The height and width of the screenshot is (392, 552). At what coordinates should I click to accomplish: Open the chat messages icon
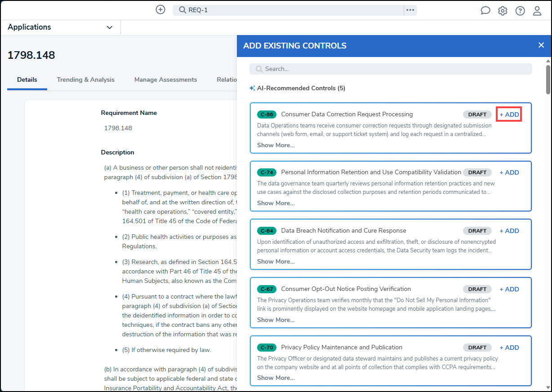pos(485,11)
